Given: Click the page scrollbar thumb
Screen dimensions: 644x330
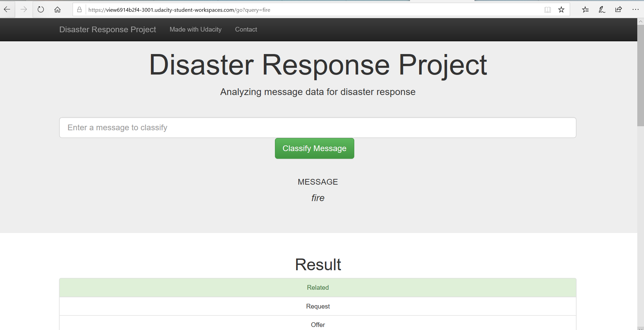Looking at the screenshot, I should coord(641,75).
